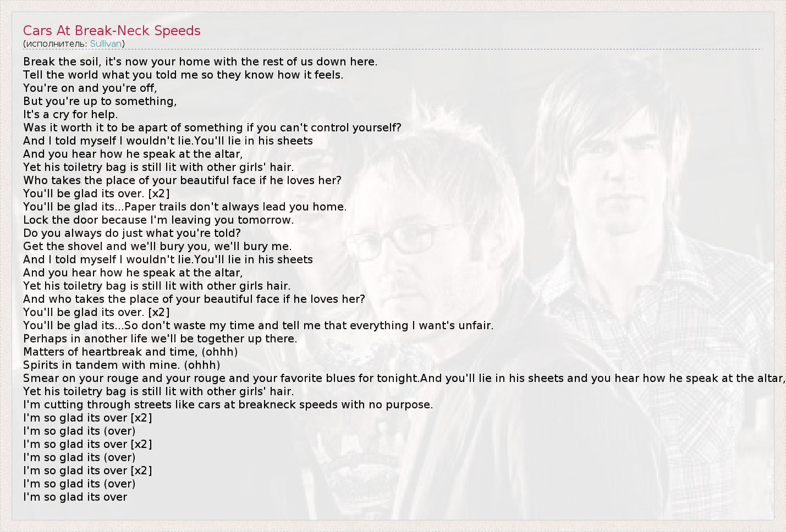Click 'Do you always do just what you're told?'
Viewport: 786px width, 532px height.
pos(132,233)
